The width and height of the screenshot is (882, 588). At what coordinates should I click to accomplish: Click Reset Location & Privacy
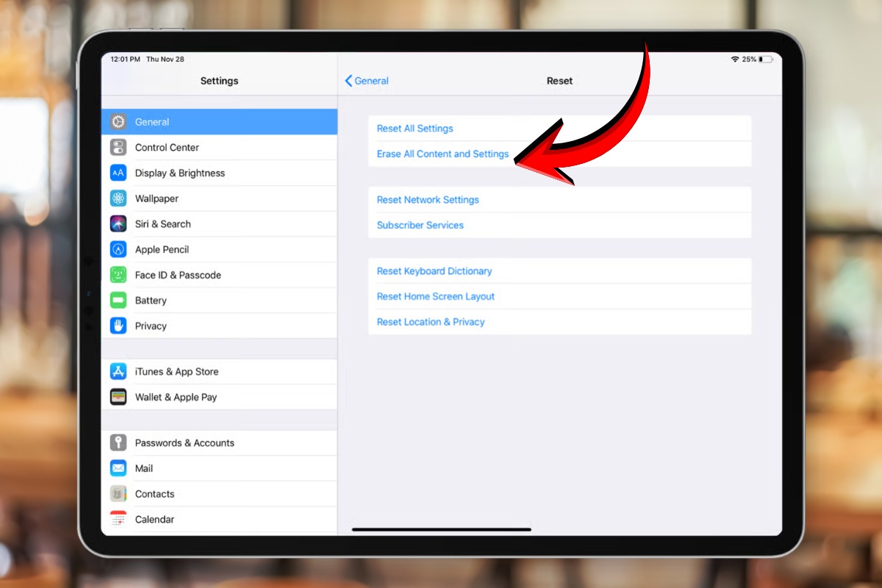431,322
